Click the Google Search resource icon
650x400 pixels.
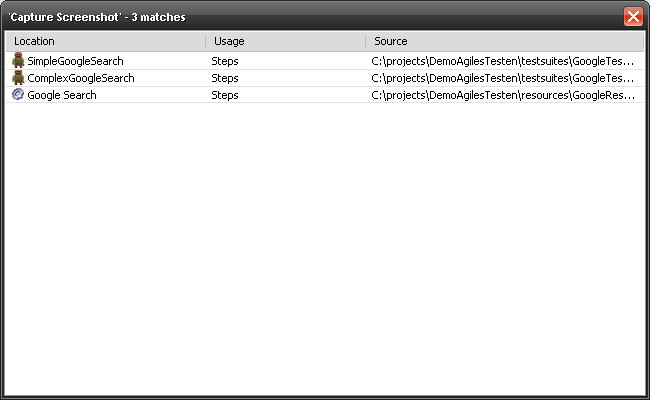pyautogui.click(x=18, y=94)
